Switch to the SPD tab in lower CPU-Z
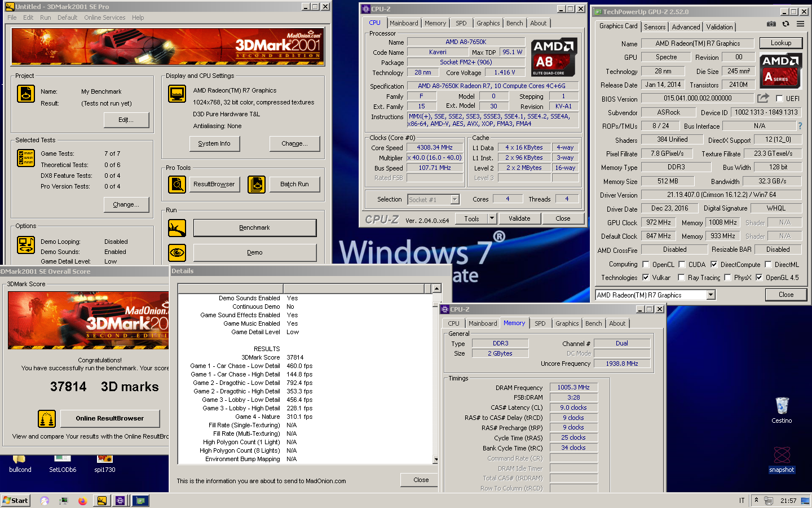Screen dimensions: 812x508 (x=540, y=323)
